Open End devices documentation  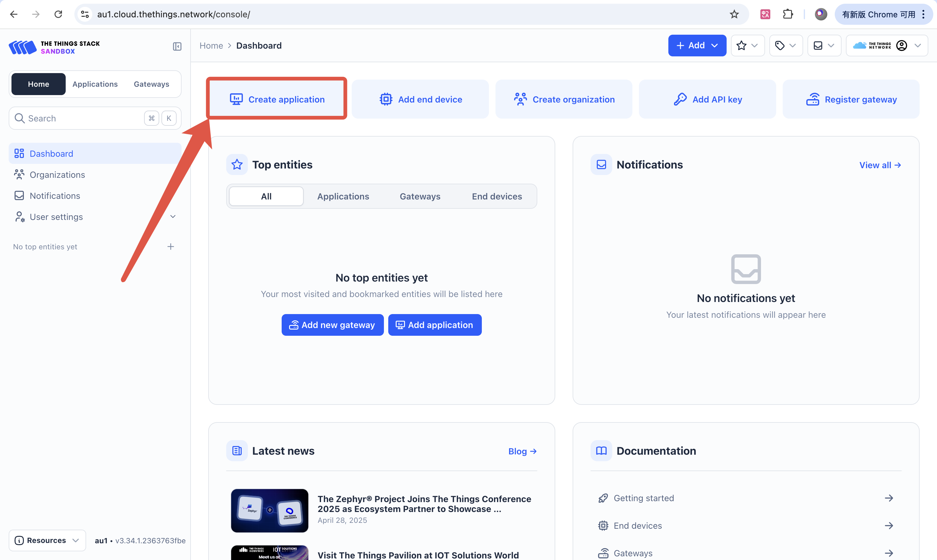[x=746, y=526]
